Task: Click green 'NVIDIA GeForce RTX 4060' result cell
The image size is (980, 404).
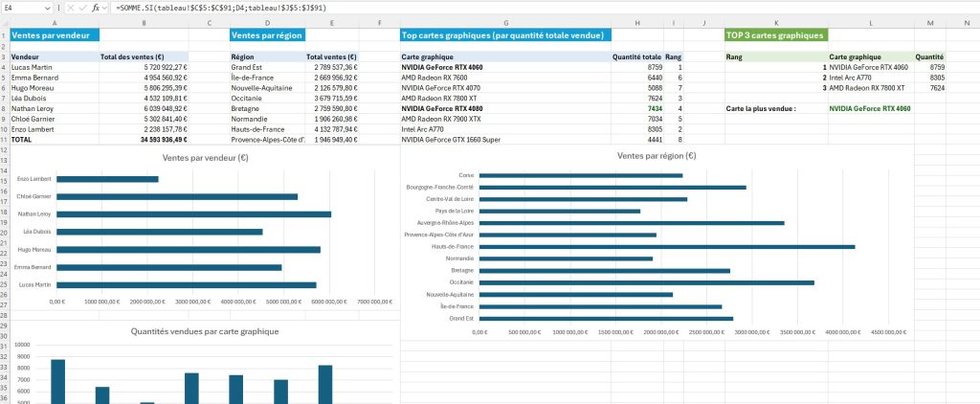Action: [871, 108]
